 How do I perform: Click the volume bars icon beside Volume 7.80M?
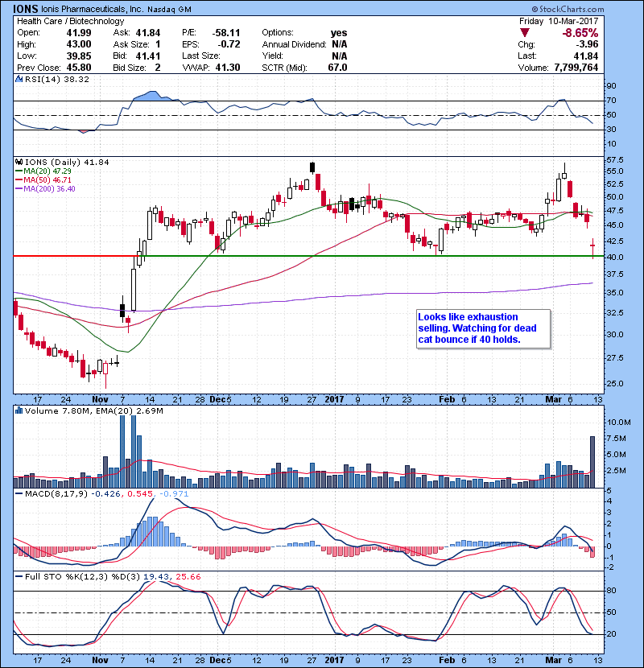[x=19, y=410]
